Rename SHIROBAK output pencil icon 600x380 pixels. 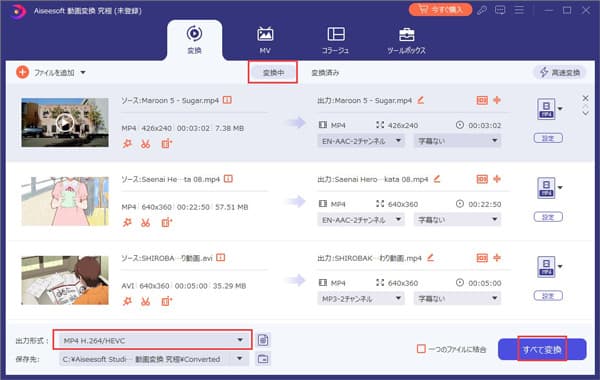[430, 258]
